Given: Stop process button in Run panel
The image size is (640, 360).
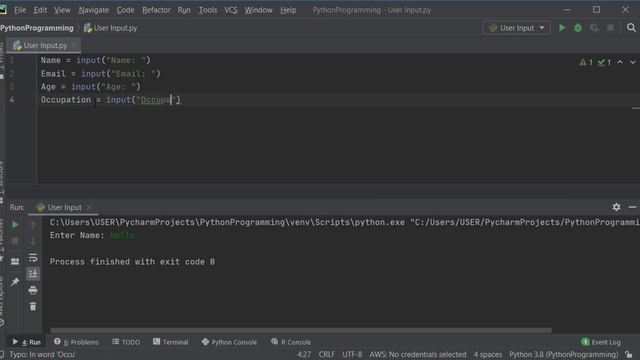Looking at the screenshot, I should [x=15, y=241].
